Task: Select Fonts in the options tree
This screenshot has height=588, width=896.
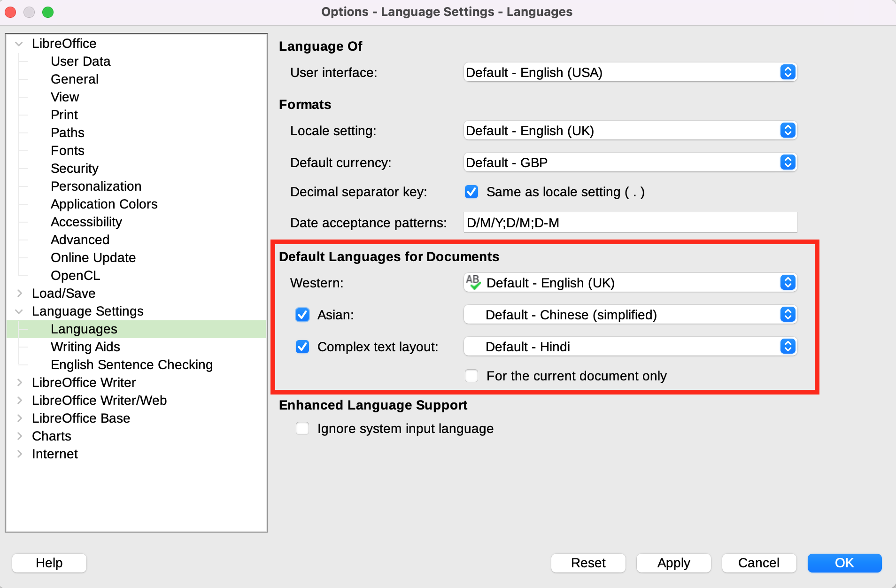Action: [68, 150]
